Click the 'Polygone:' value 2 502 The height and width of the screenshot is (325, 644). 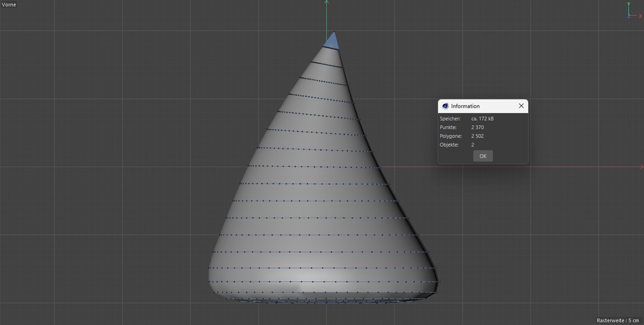[x=477, y=136]
